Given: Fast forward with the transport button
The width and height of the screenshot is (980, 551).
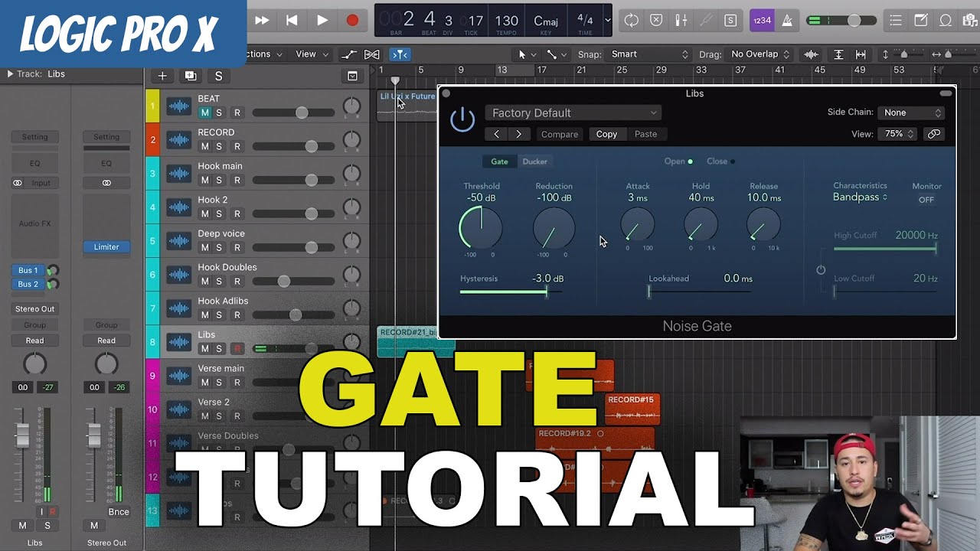Looking at the screenshot, I should 262,21.
